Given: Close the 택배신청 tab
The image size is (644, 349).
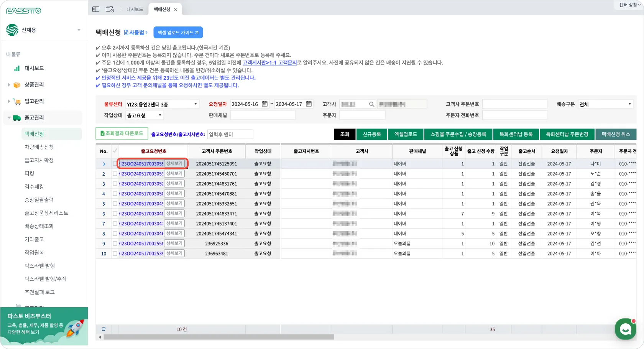Looking at the screenshot, I should point(176,10).
